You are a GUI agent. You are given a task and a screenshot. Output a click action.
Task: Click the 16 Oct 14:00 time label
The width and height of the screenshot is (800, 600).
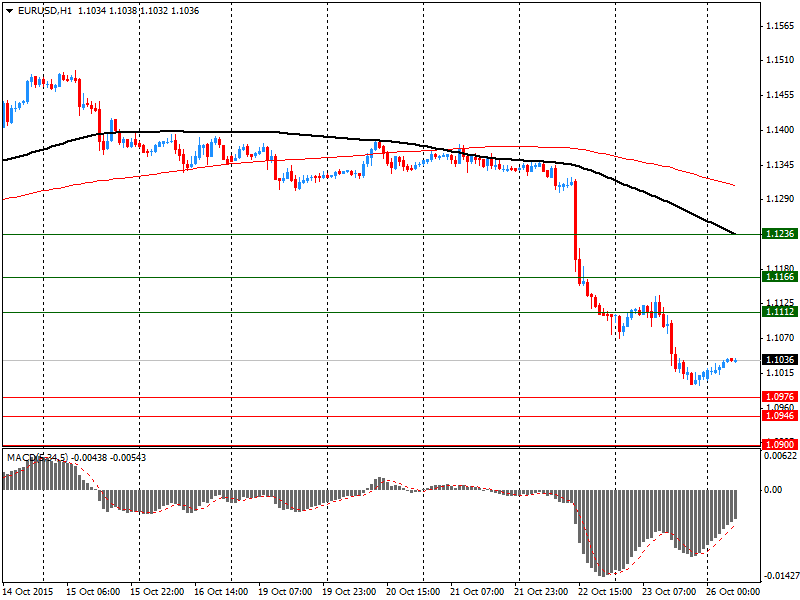click(221, 592)
